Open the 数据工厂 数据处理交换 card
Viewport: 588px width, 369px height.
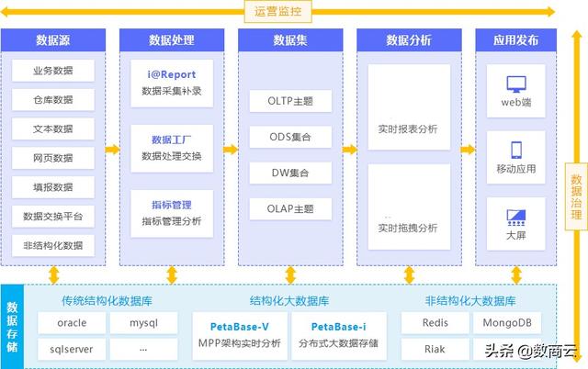coord(172,149)
